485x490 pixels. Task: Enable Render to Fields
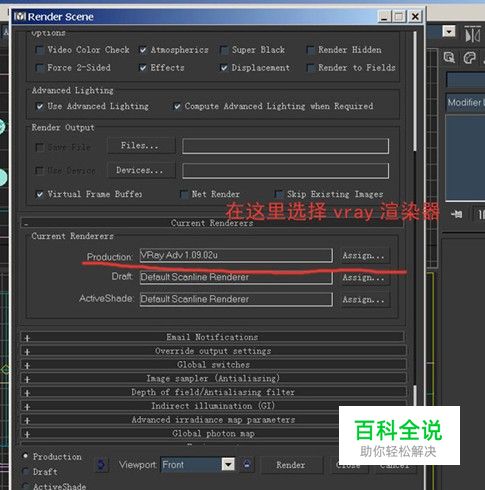(x=310, y=68)
